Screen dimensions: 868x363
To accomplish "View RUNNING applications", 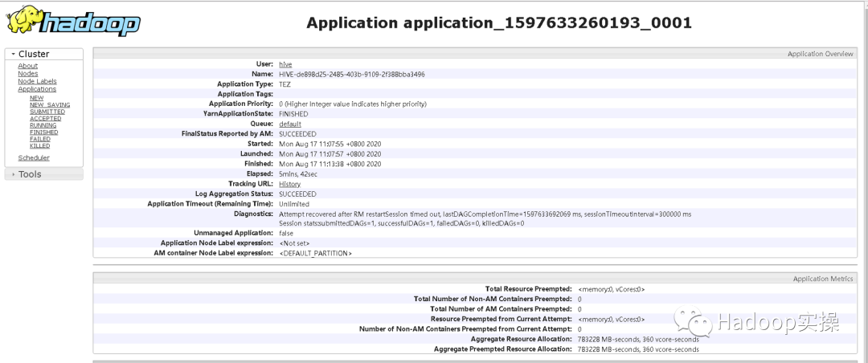I will [43, 125].
